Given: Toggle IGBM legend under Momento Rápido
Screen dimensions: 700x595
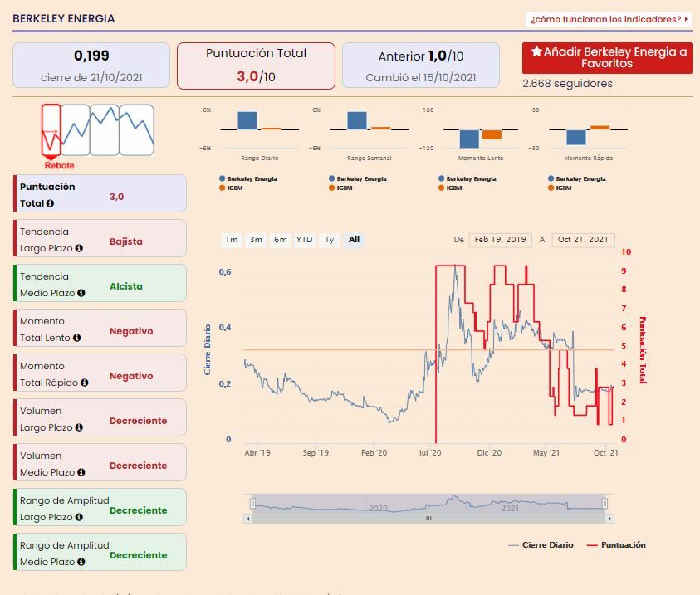Looking at the screenshot, I should click(x=560, y=188).
